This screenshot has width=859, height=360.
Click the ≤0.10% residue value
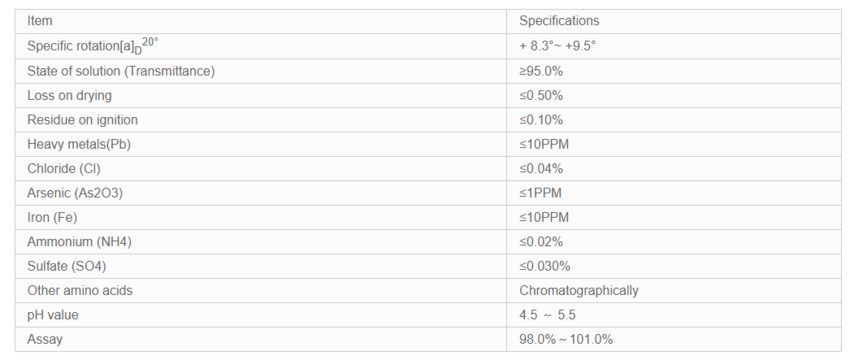tap(541, 120)
